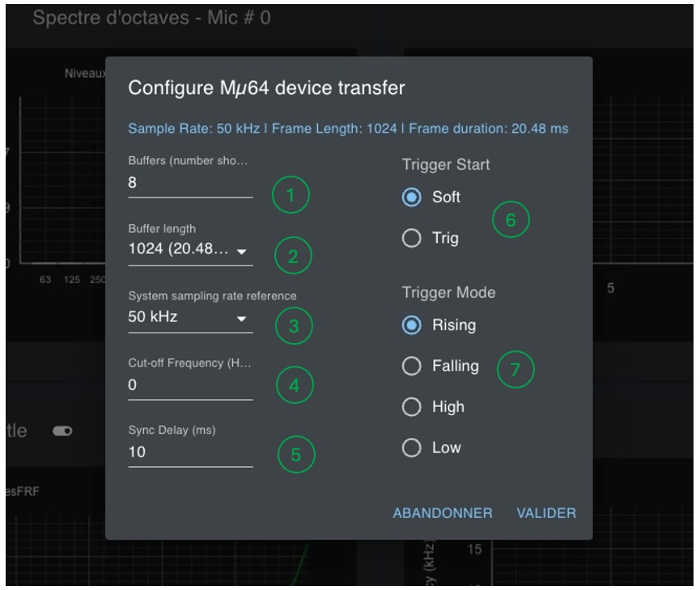700x590 pixels.
Task: Select the Low trigger mode radio button
Action: point(412,448)
